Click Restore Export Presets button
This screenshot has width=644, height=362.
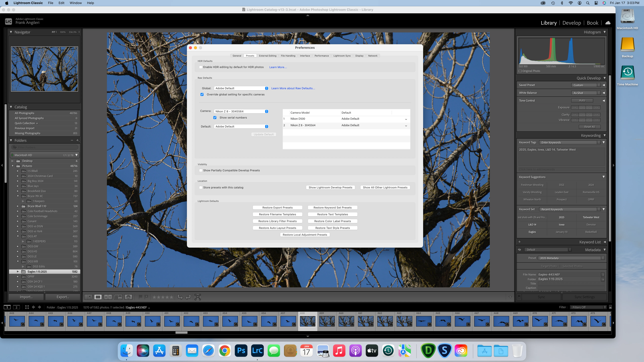point(277,208)
